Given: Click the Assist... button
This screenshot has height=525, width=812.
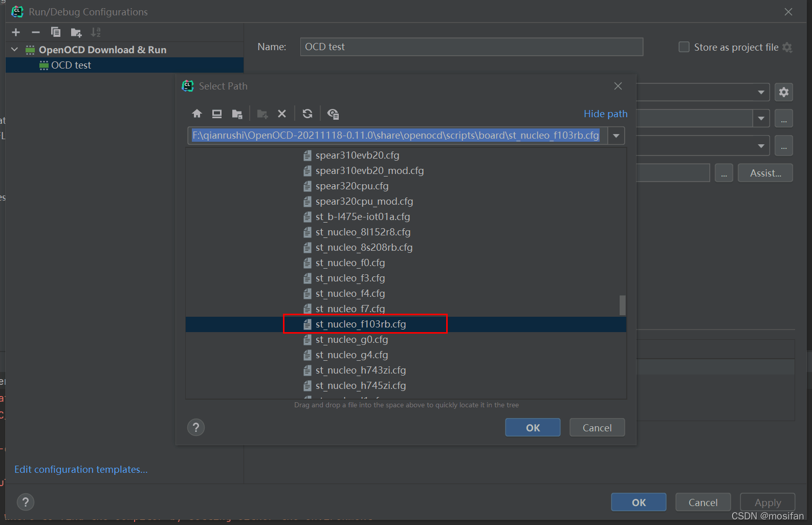Looking at the screenshot, I should (765, 173).
